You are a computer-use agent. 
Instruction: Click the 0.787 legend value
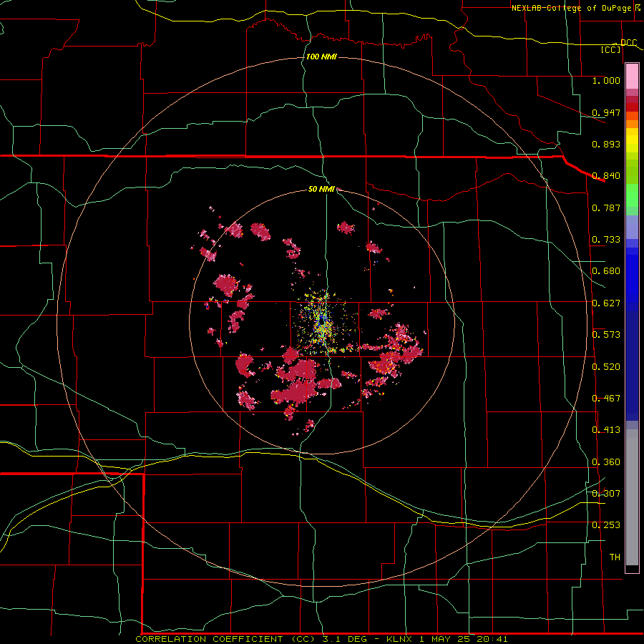606,208
